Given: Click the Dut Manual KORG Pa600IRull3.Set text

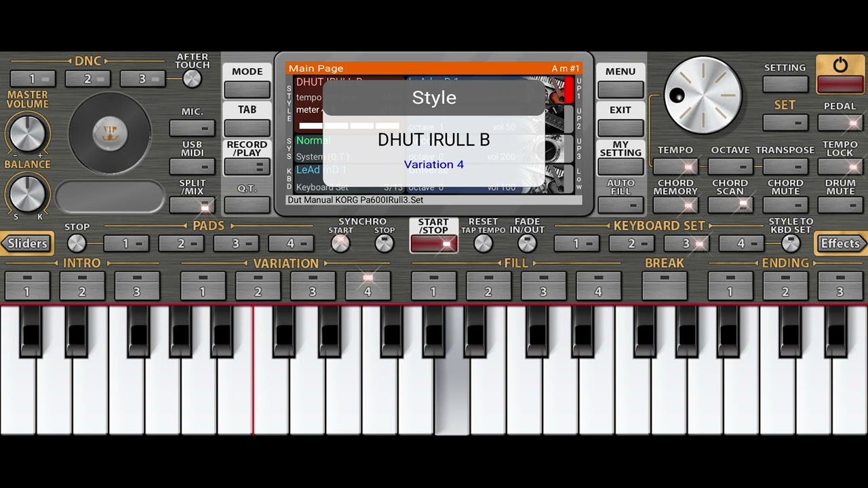Looking at the screenshot, I should click(355, 200).
